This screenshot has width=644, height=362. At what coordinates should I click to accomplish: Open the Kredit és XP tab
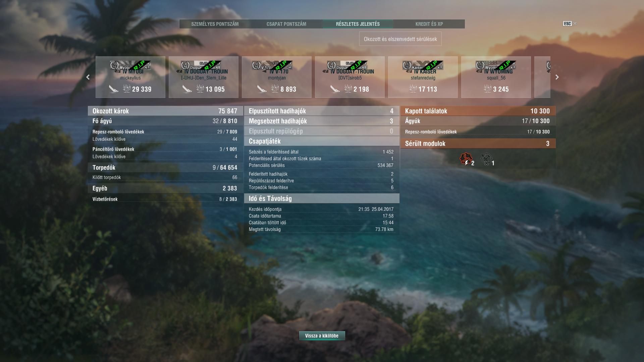(x=429, y=24)
